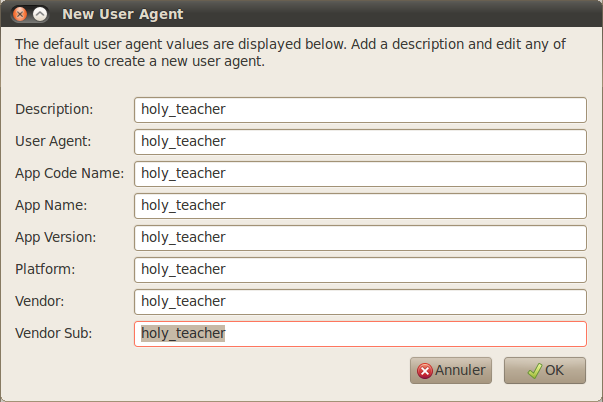The height and width of the screenshot is (402, 603).
Task: Click the App Code Name field
Action: 360,173
